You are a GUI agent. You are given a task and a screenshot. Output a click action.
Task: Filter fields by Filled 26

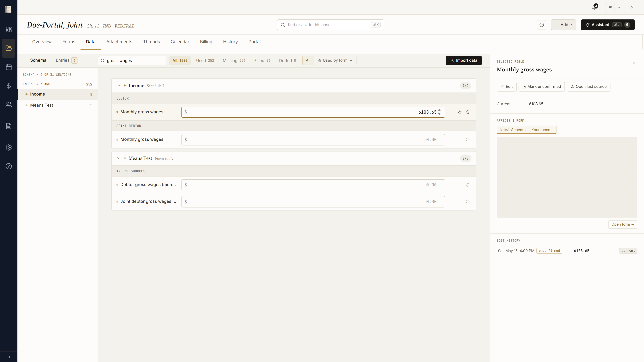[x=262, y=61]
